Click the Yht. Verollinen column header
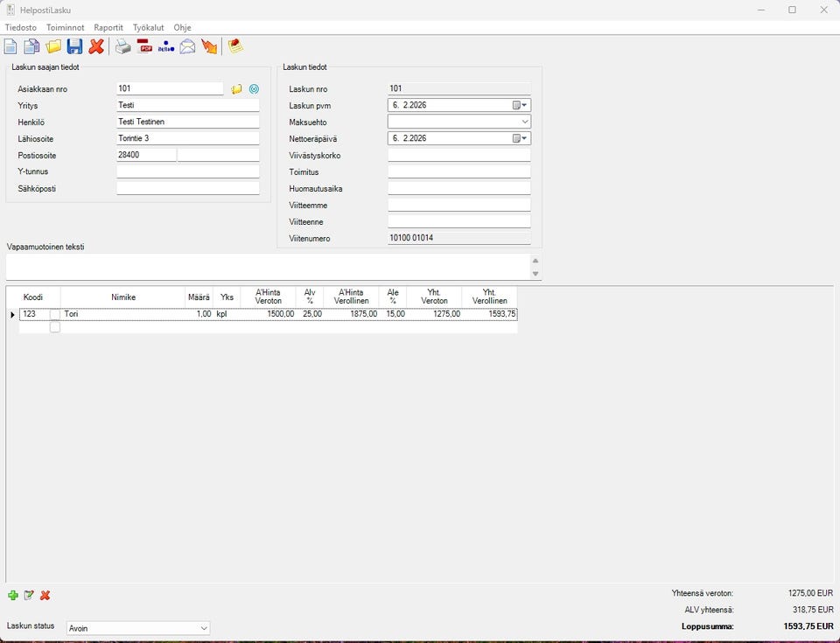 click(x=489, y=297)
